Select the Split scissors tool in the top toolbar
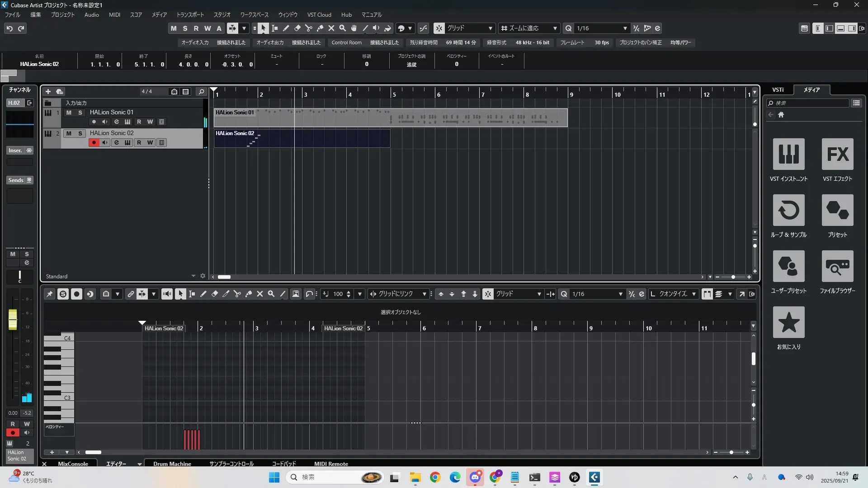868x488 pixels. point(309,28)
